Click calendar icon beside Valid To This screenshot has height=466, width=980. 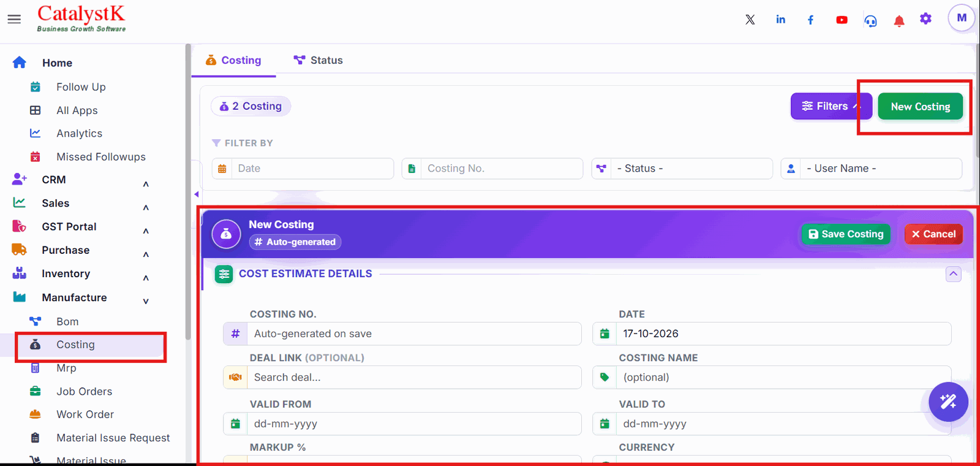pos(605,424)
